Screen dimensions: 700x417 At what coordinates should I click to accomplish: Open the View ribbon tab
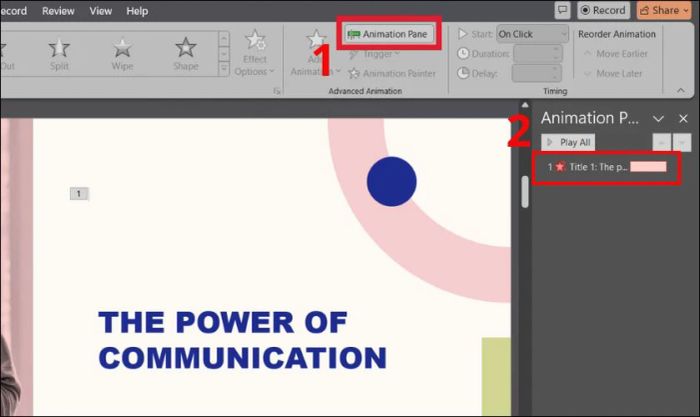coord(100,11)
